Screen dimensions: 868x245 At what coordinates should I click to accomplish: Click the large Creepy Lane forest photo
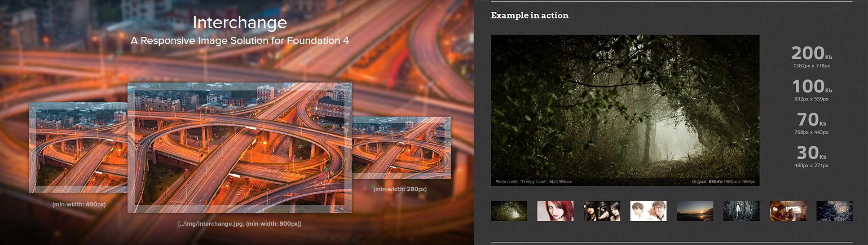tap(625, 110)
